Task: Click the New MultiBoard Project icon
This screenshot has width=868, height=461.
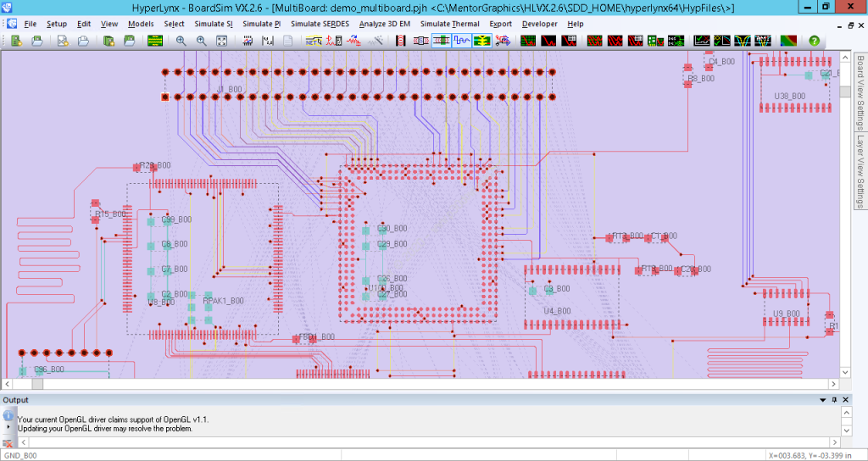Action: coord(109,41)
